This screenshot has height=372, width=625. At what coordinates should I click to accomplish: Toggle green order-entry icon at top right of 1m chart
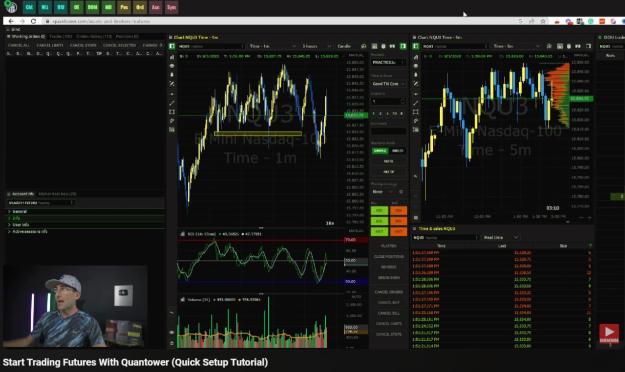pyautogui.click(x=403, y=46)
